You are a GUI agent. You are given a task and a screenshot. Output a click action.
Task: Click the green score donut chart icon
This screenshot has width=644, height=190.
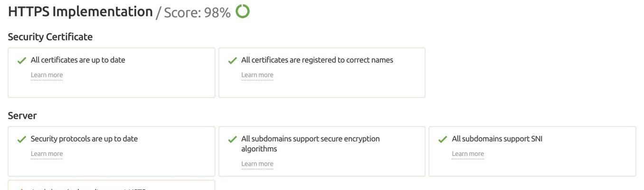pos(243,11)
